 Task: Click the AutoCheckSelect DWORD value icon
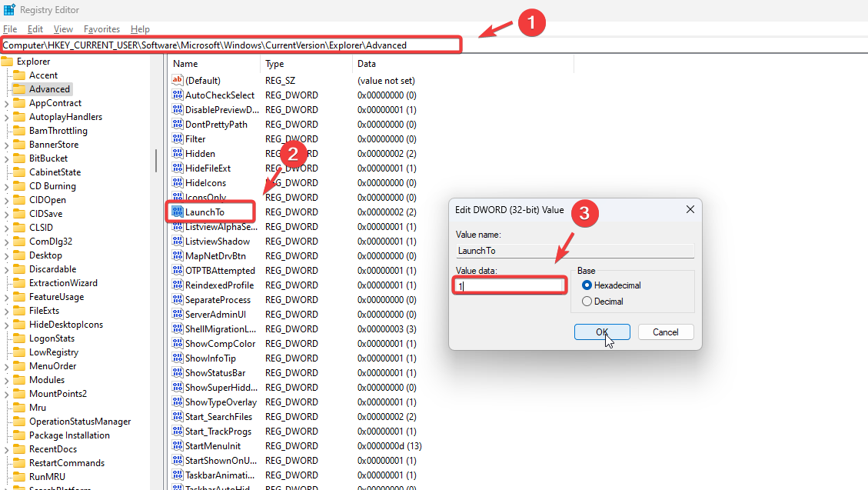click(177, 95)
